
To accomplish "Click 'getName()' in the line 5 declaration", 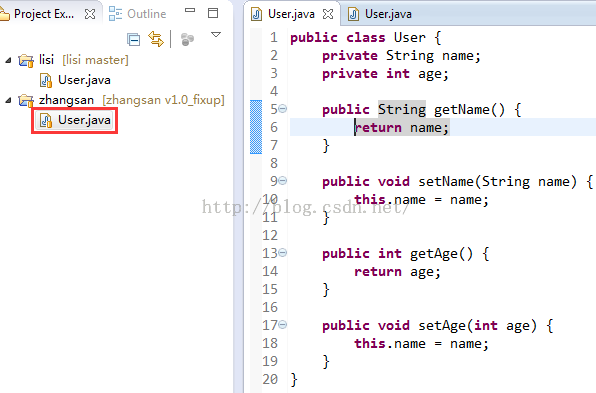I will [469, 110].
